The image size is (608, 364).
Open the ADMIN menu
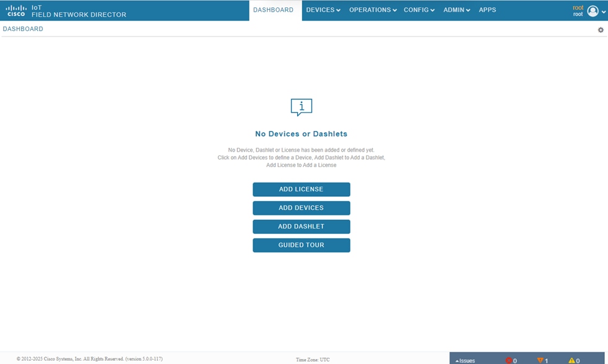456,10
